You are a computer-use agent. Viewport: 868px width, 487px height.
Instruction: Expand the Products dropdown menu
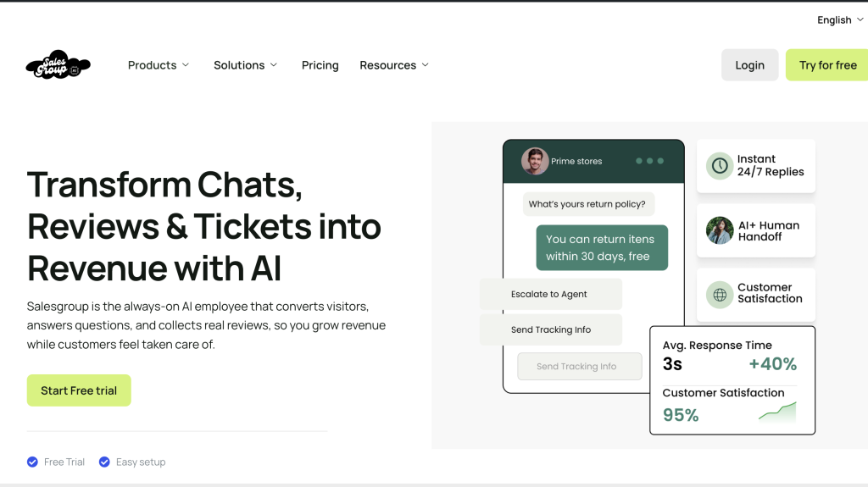tap(159, 65)
